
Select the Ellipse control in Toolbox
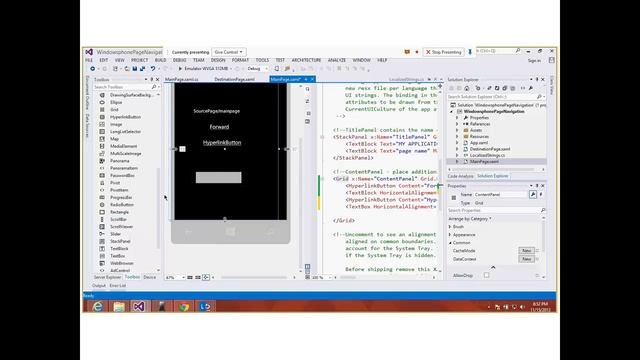point(116,102)
